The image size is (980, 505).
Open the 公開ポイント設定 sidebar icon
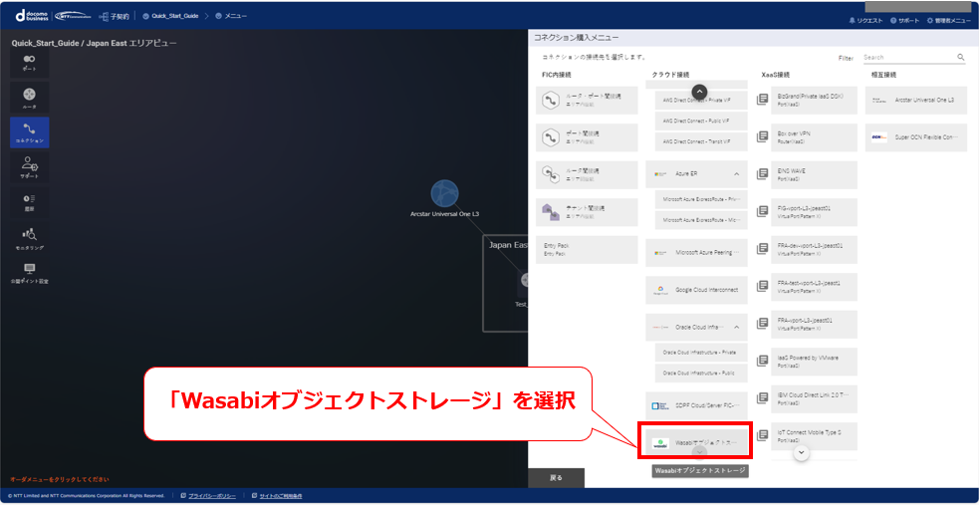point(29,273)
